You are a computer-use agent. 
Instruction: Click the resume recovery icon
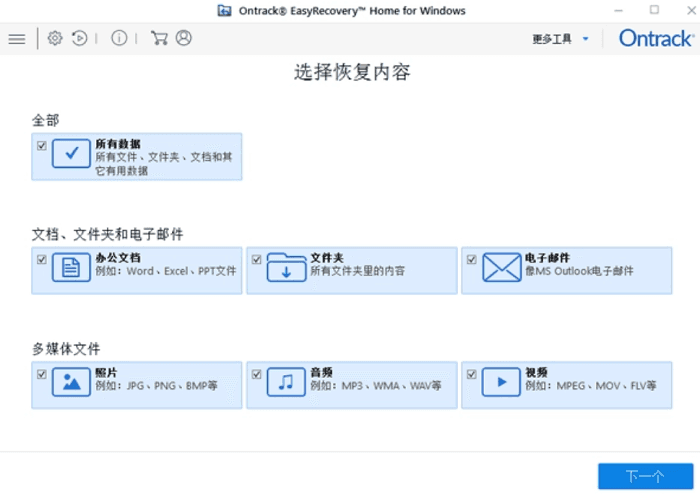pos(79,38)
